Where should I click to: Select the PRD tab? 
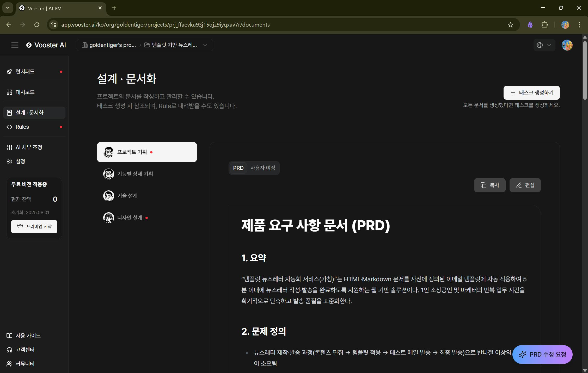238,168
